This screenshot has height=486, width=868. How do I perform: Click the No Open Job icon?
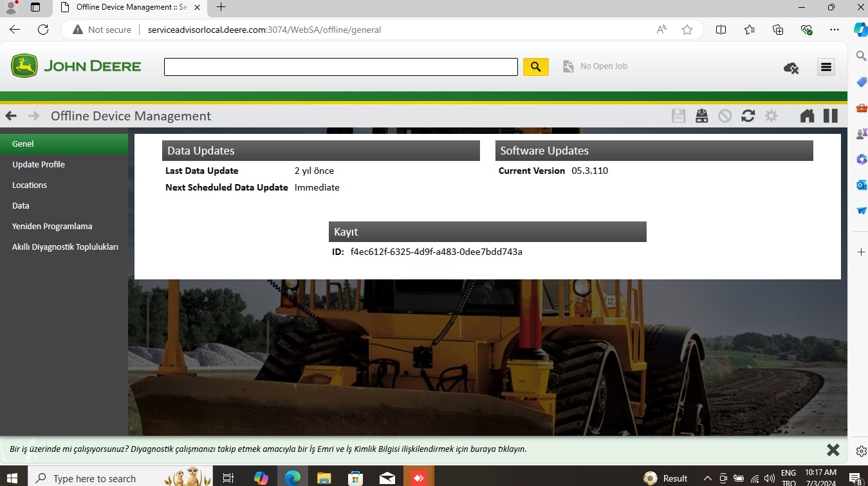(x=568, y=66)
